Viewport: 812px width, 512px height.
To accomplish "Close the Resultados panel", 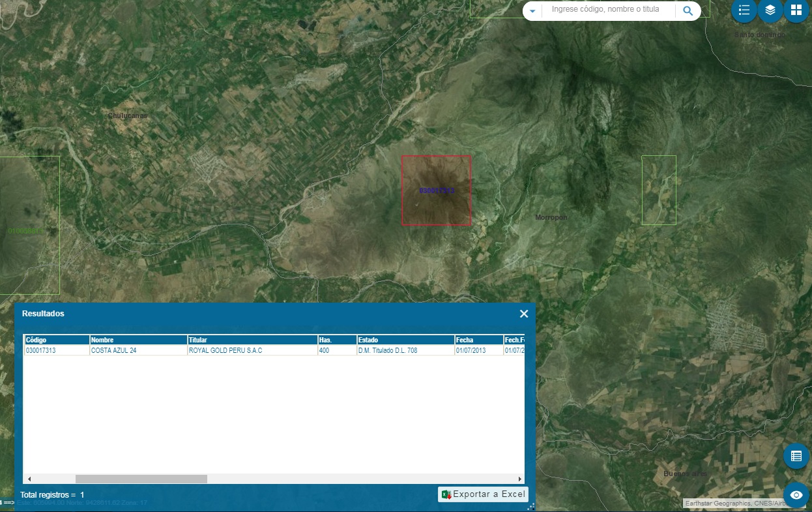I will 523,314.
